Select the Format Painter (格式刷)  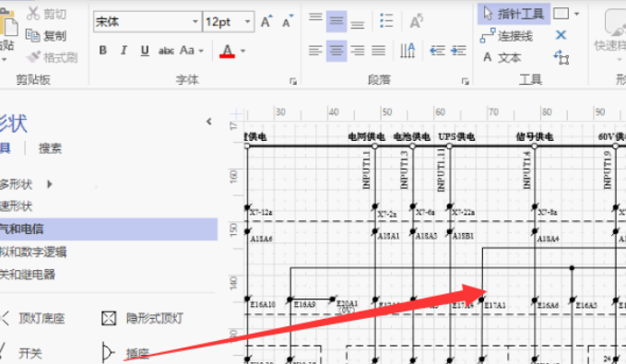point(52,57)
